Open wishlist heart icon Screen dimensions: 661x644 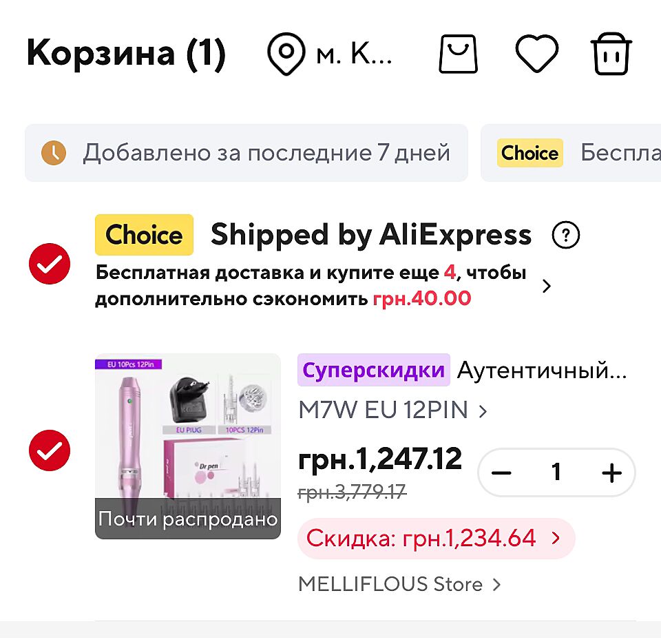click(x=536, y=55)
